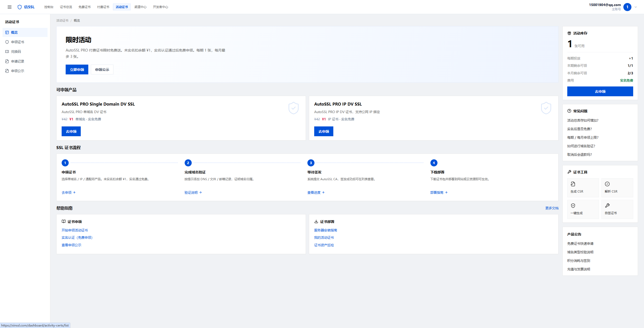The width and height of the screenshot is (644, 328).
Task: Click the 申领公示 document icon
Action: coord(7,71)
